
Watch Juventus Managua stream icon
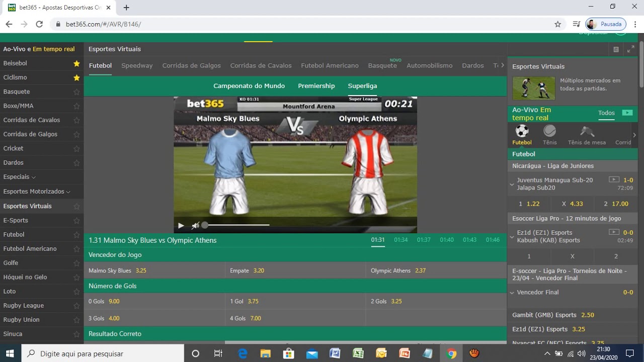(614, 179)
